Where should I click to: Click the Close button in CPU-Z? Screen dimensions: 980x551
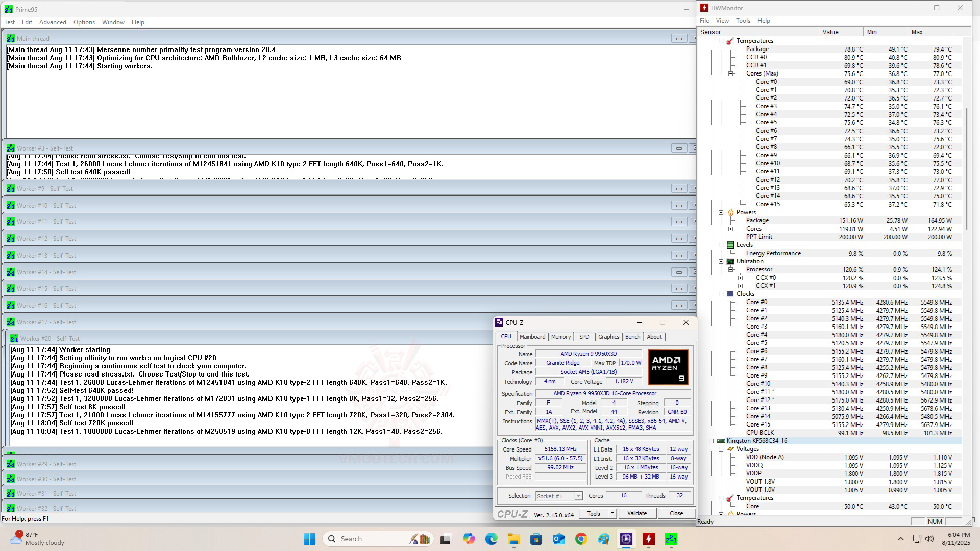click(x=676, y=513)
